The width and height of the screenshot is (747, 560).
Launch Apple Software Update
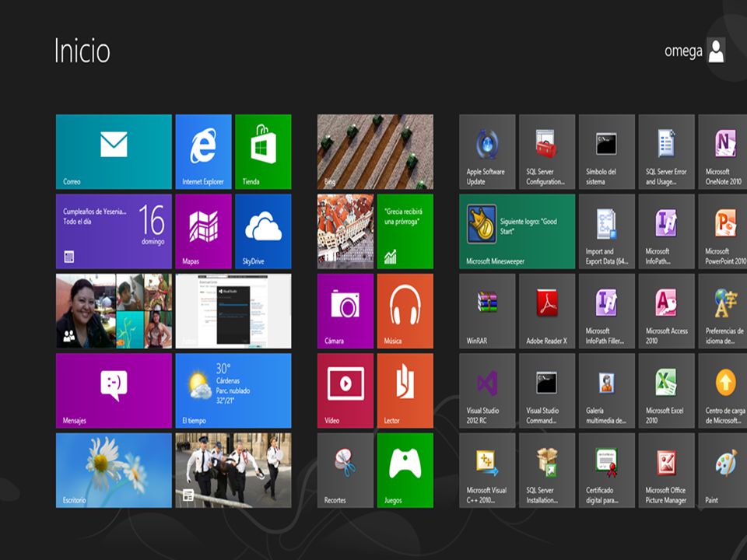[x=487, y=152]
